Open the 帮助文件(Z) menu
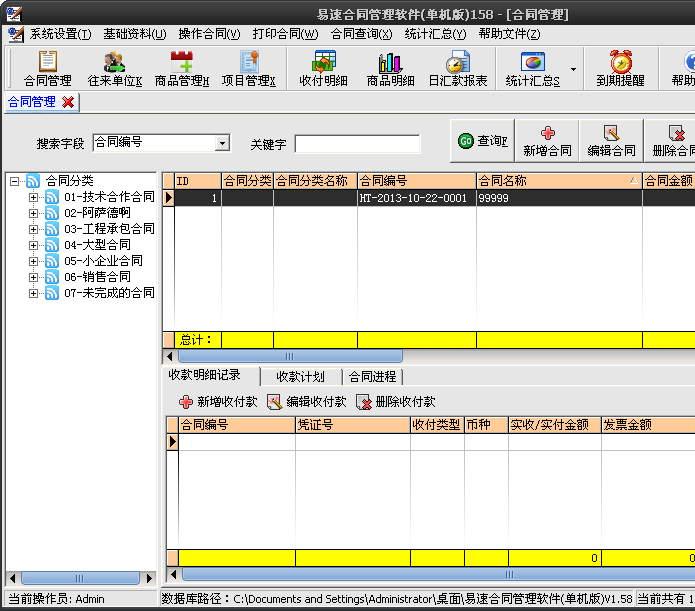 click(509, 34)
